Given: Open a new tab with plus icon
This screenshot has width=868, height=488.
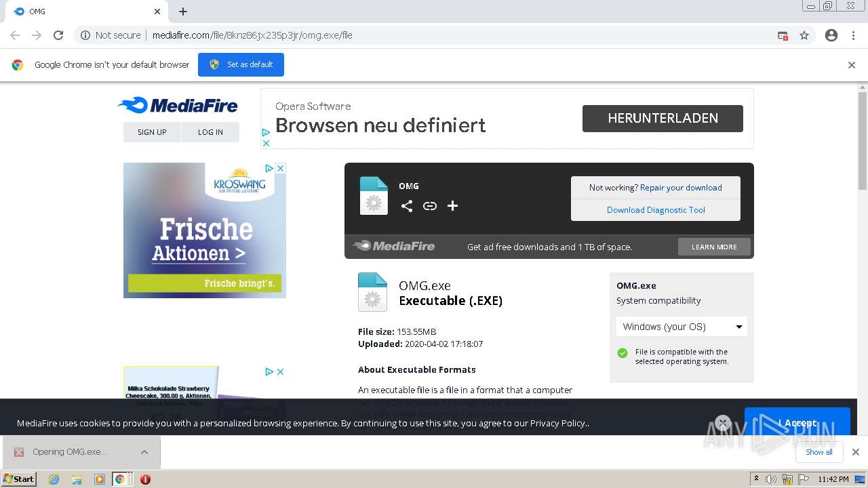Looking at the screenshot, I should [x=183, y=12].
